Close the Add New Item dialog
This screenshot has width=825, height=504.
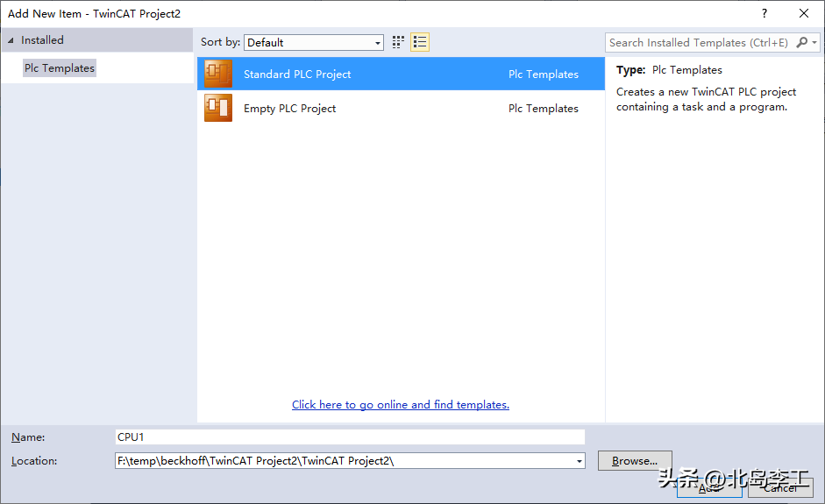[804, 14]
